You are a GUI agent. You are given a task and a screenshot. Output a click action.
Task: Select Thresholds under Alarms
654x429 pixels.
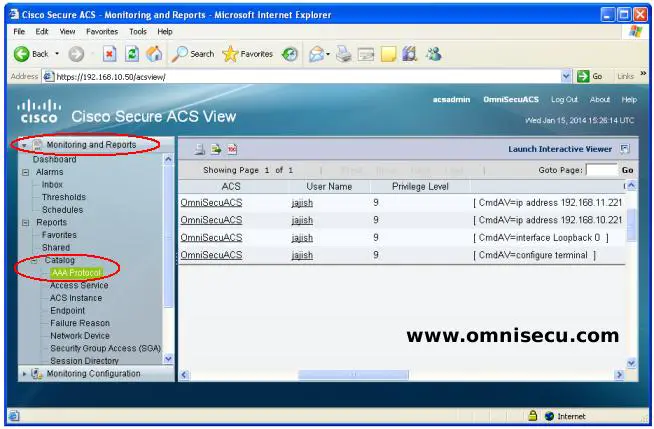click(x=64, y=197)
